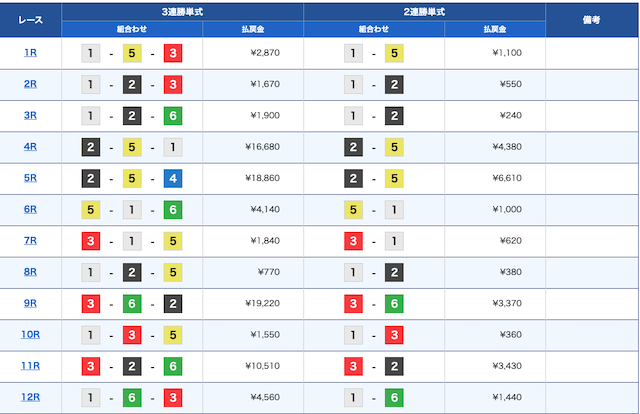Click the 備考 column header
640x414 pixels.
591,20
